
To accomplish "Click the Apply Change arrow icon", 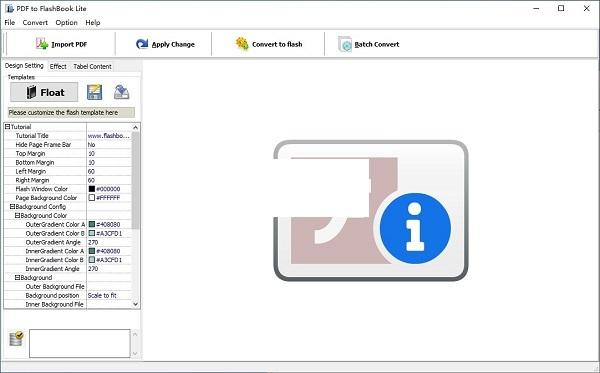I will pyautogui.click(x=142, y=44).
